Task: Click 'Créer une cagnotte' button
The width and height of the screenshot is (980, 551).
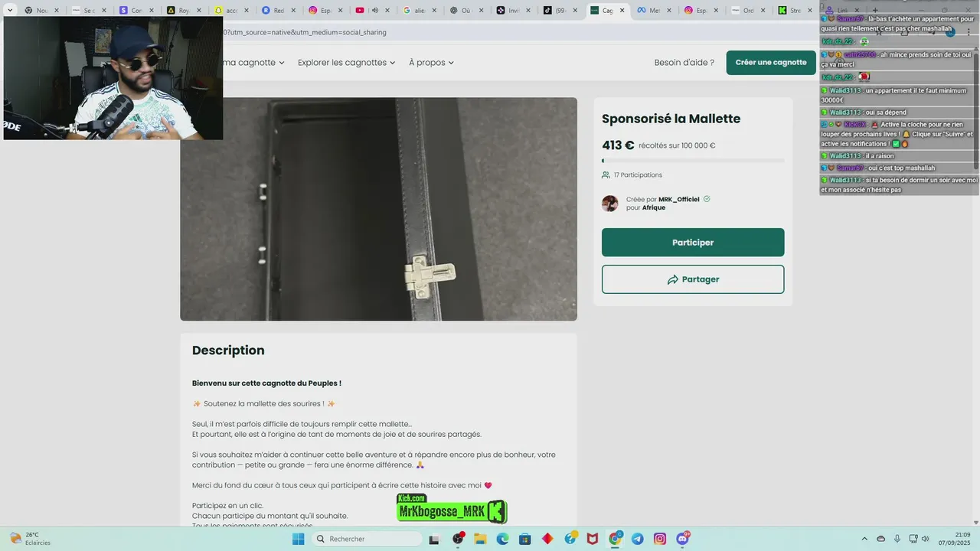Action: (771, 63)
